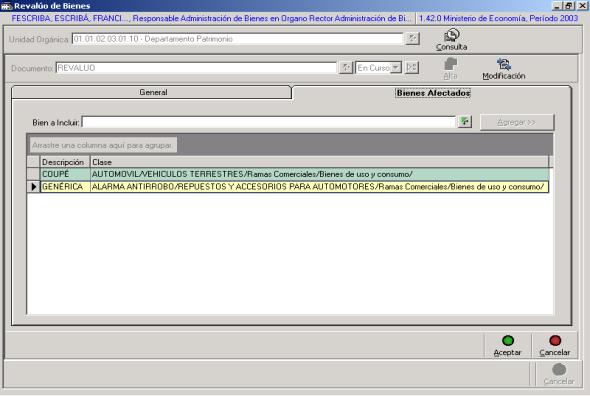
Task: Sort by the Clase column header
Action: pyautogui.click(x=319, y=162)
